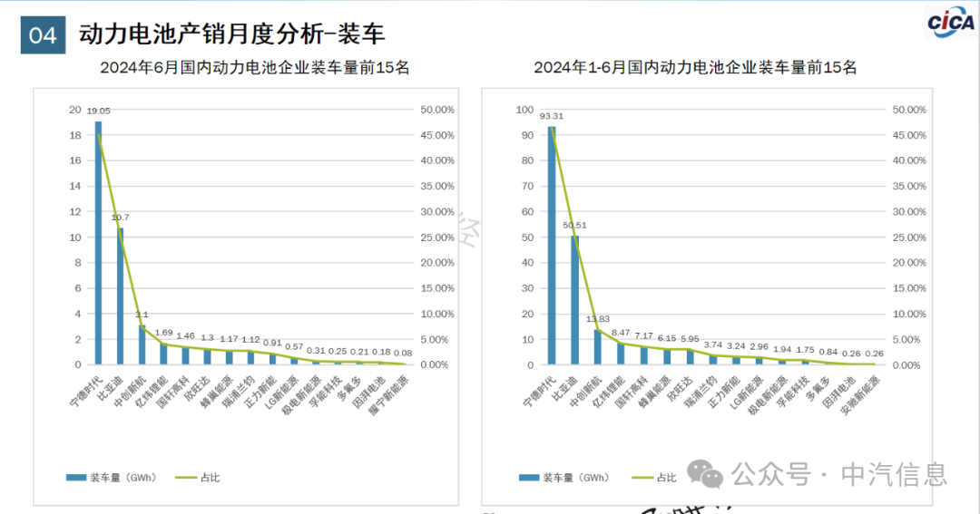The width and height of the screenshot is (980, 514).
Task: Click the blue 装车量 legend swatch in 1-6月 chart
Action: pyautogui.click(x=529, y=478)
